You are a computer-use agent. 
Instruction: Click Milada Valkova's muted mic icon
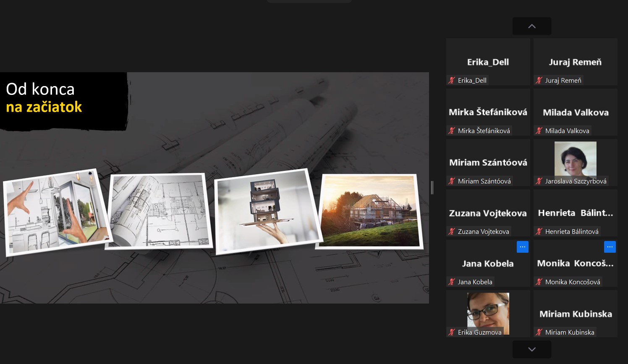click(x=539, y=131)
